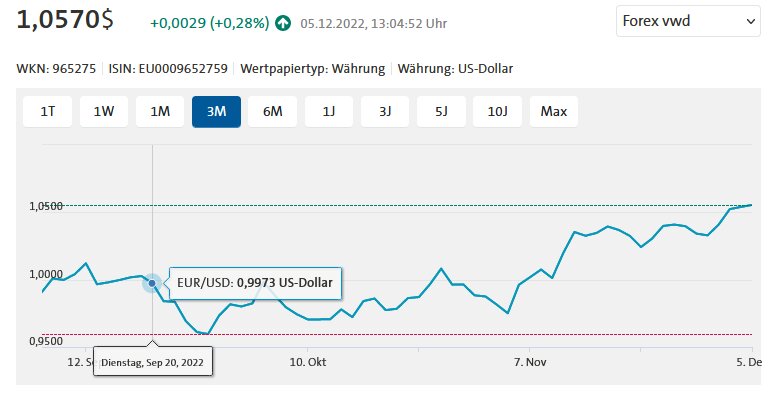Image resolution: width=772 pixels, height=394 pixels.
Task: Click the 10. Okt axis label
Action: (308, 362)
